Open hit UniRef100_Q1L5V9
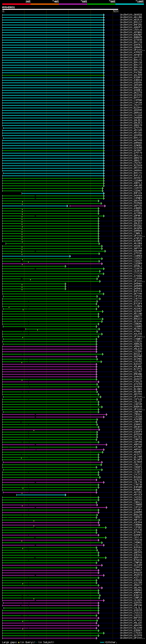Viewport: 146px width, 644px height. (131, 75)
